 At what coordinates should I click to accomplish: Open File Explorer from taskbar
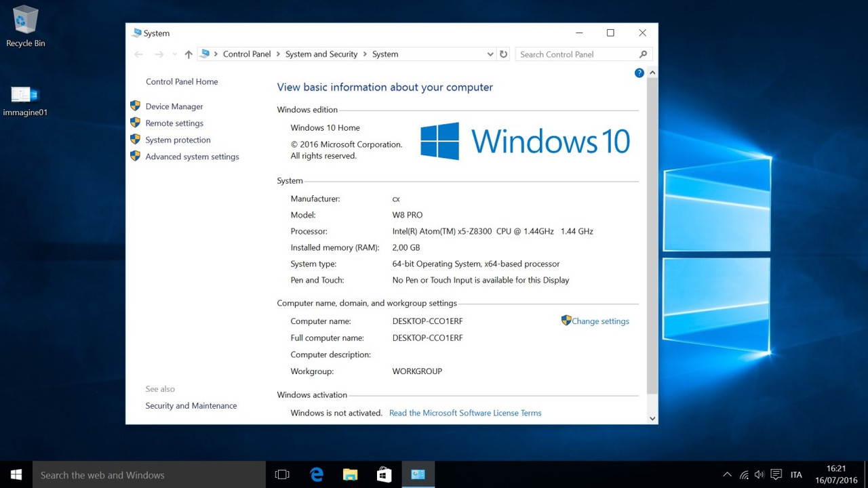pos(350,474)
